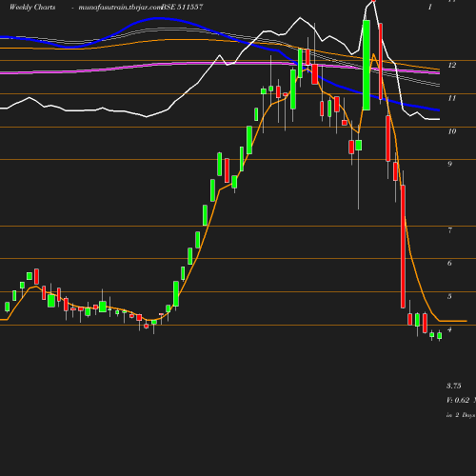This screenshot has width=476, height=476.
Task: Click the price axis label 9
Action: (x=449, y=164)
